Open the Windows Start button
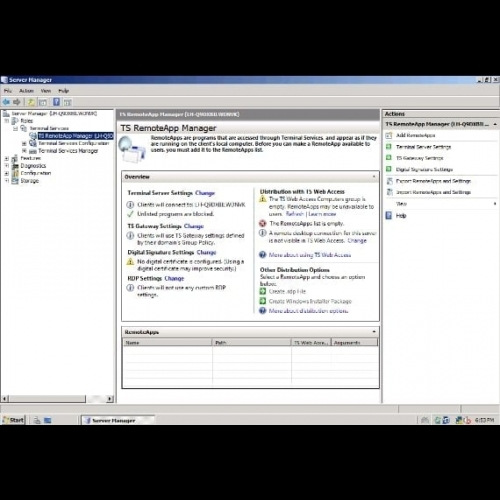 point(13,420)
